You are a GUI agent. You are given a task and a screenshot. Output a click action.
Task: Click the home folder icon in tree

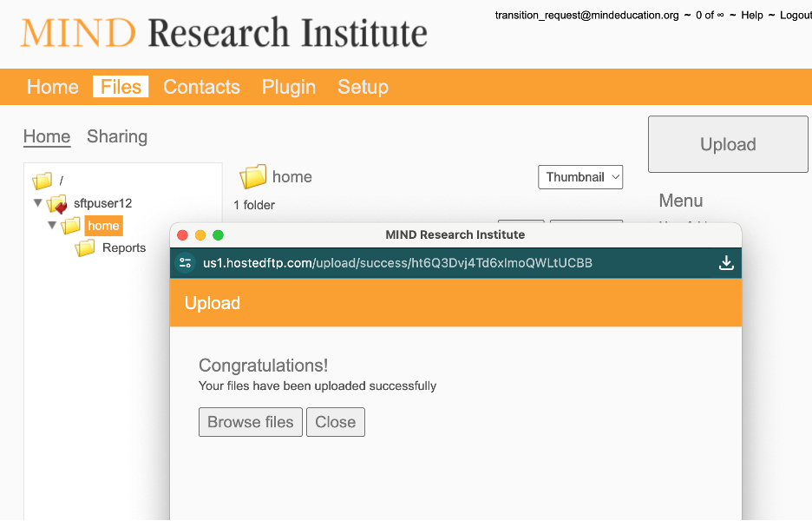point(70,226)
